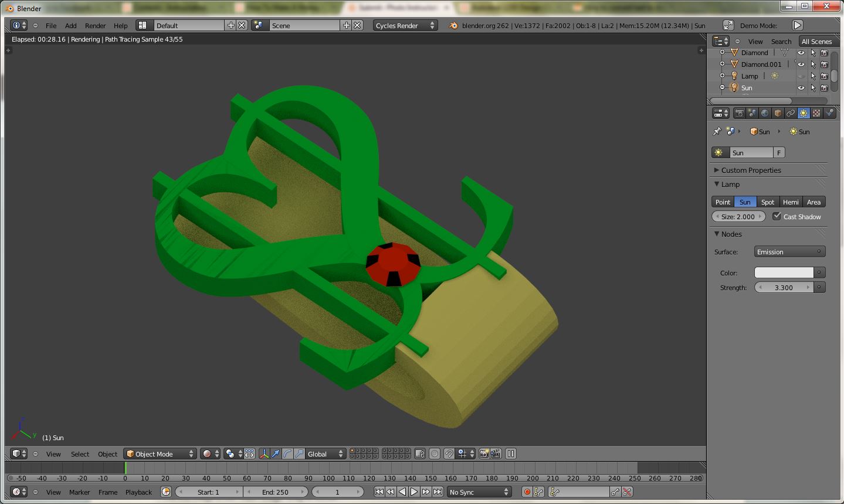844x504 pixels.
Task: Open the Render menu
Action: (95, 25)
